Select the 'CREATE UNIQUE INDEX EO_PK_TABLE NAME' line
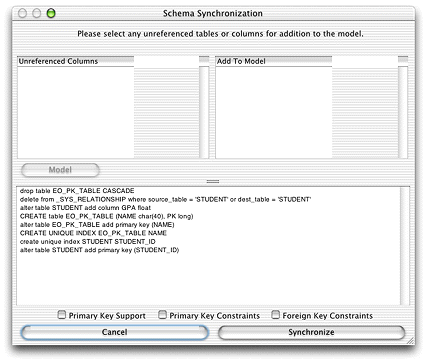Image resolution: width=427 pixels, height=364 pixels. [x=93, y=233]
